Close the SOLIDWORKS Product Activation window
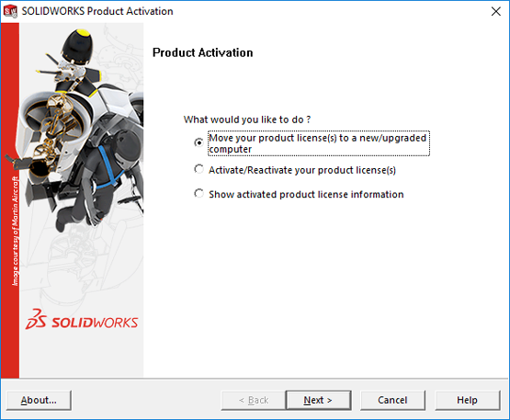The width and height of the screenshot is (510, 420). pyautogui.click(x=495, y=11)
